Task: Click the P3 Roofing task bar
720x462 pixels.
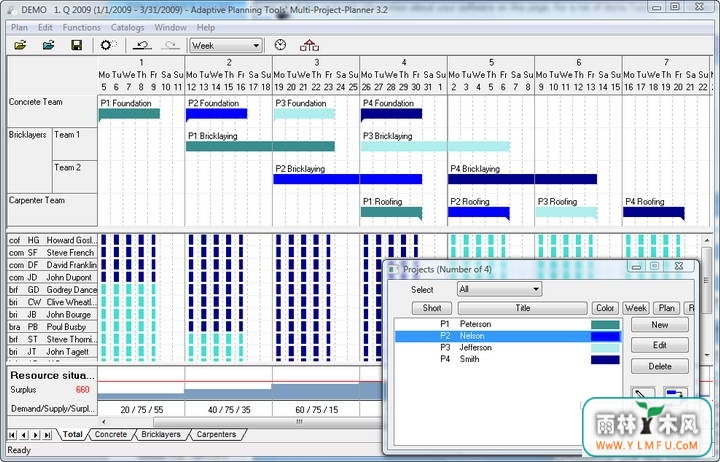Action: [566, 212]
